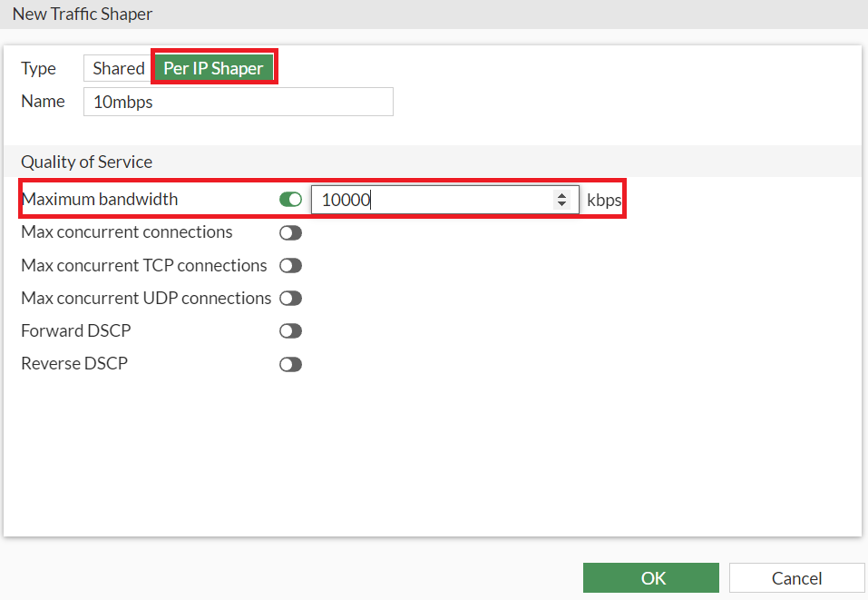The width and height of the screenshot is (868, 600).
Task: Select the Shared shaper type
Action: point(119,68)
